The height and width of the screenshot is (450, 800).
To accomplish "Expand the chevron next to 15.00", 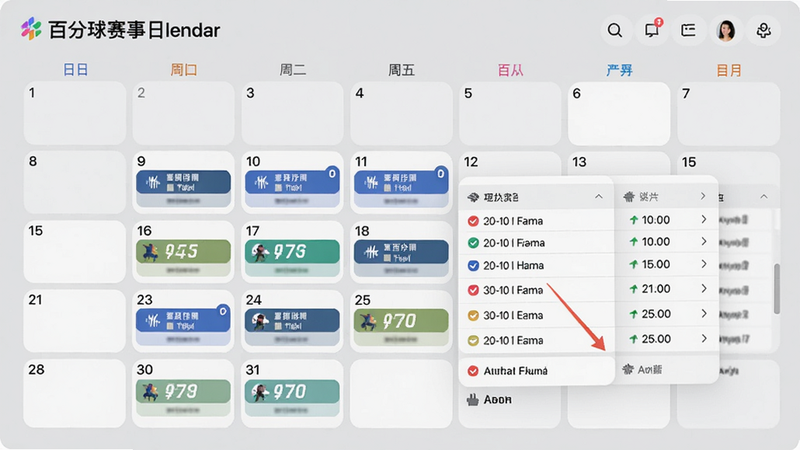I will point(704,264).
